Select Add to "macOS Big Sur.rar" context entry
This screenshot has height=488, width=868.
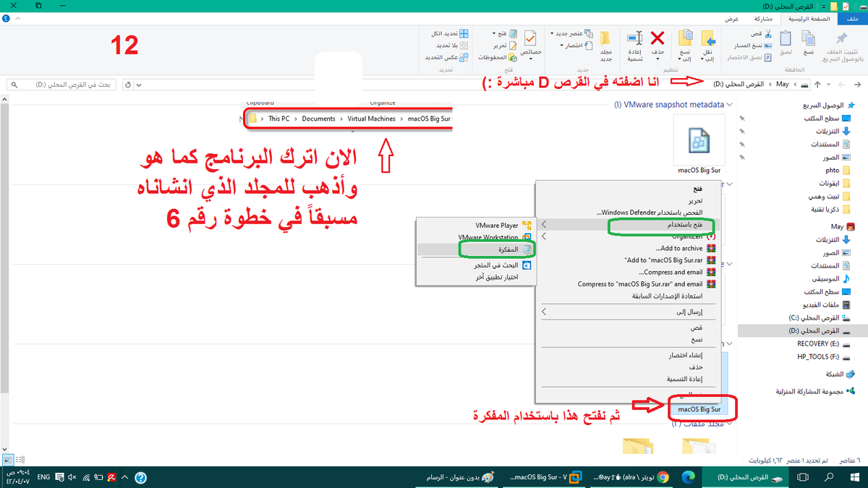(626, 260)
